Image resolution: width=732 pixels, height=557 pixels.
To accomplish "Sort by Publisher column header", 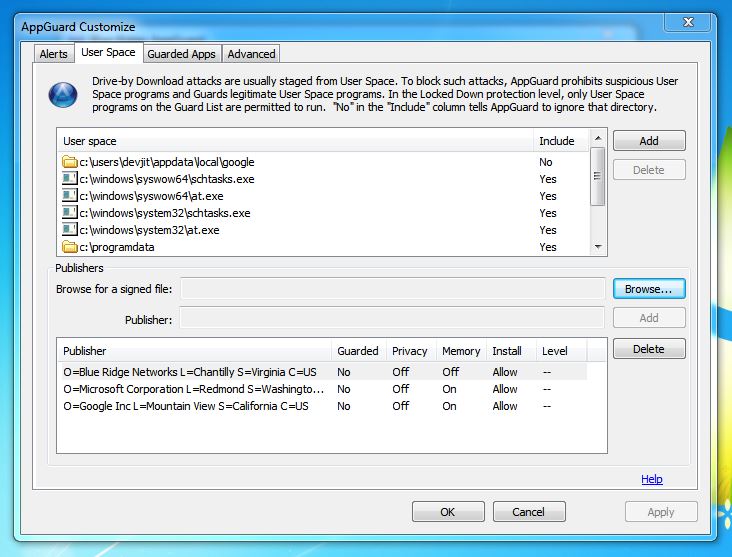I will pyautogui.click(x=195, y=351).
